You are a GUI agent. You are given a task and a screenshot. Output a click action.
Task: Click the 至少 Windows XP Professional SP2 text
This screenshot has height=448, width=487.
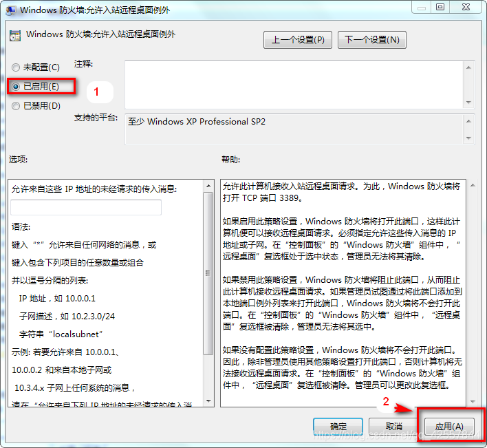pyautogui.click(x=197, y=122)
